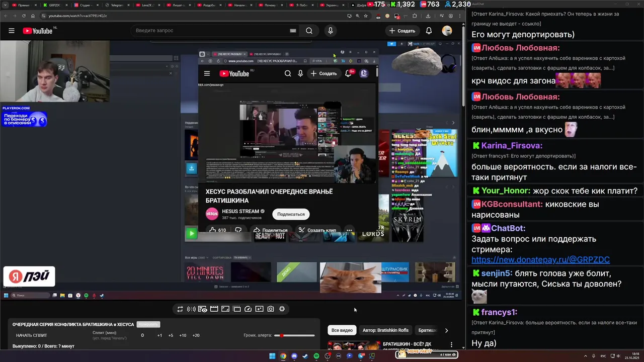Click the frame resize icon in toolbar
The height and width of the screenshot is (362, 644).
pos(225,309)
